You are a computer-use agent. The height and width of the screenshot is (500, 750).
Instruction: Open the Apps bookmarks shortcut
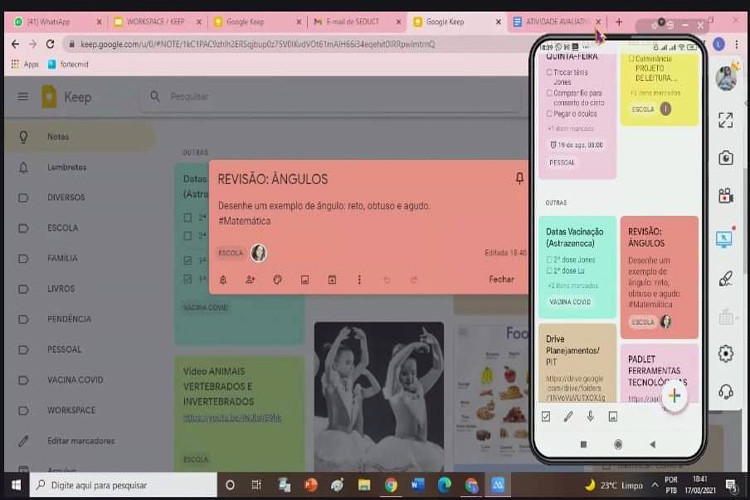pos(25,64)
